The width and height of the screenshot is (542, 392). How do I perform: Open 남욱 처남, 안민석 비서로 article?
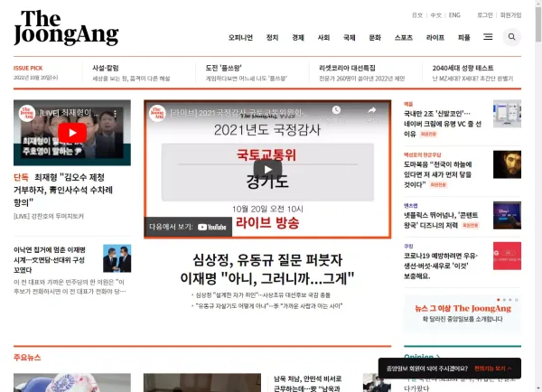[308, 384]
